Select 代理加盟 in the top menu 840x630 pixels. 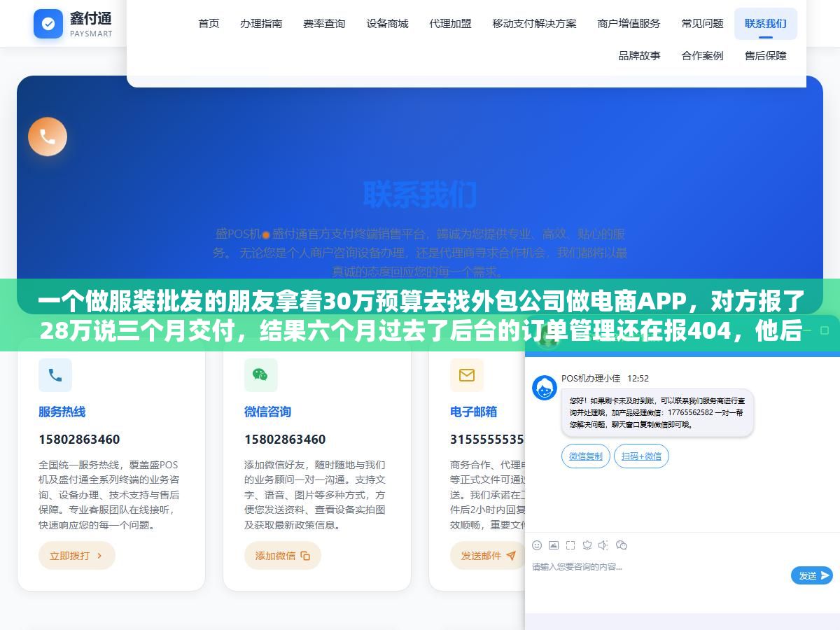[x=450, y=24]
